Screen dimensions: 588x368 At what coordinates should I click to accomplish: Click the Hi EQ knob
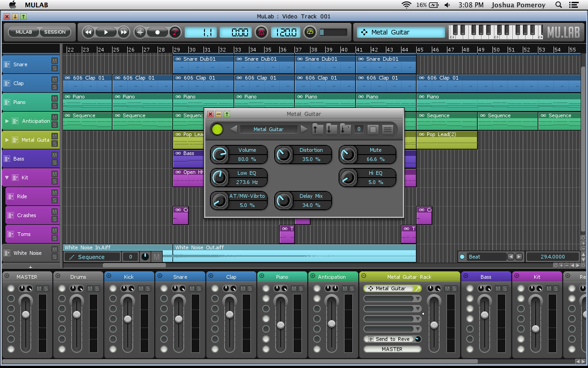coord(348,178)
